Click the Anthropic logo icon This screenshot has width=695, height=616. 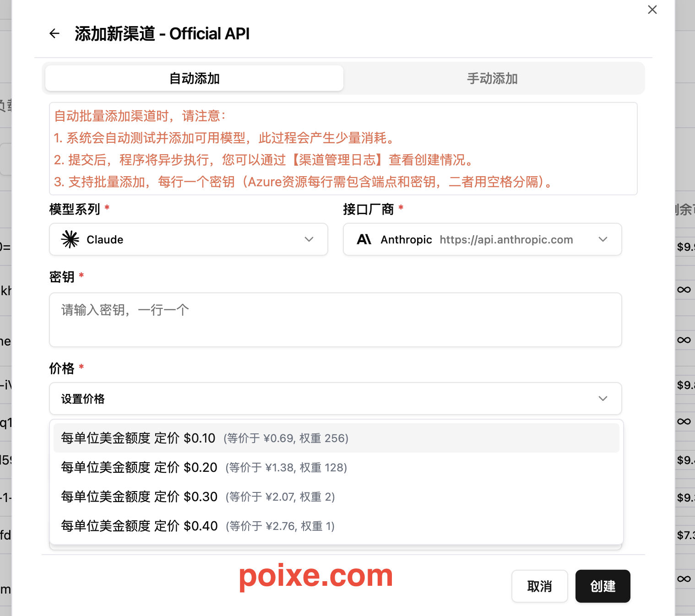coord(364,239)
